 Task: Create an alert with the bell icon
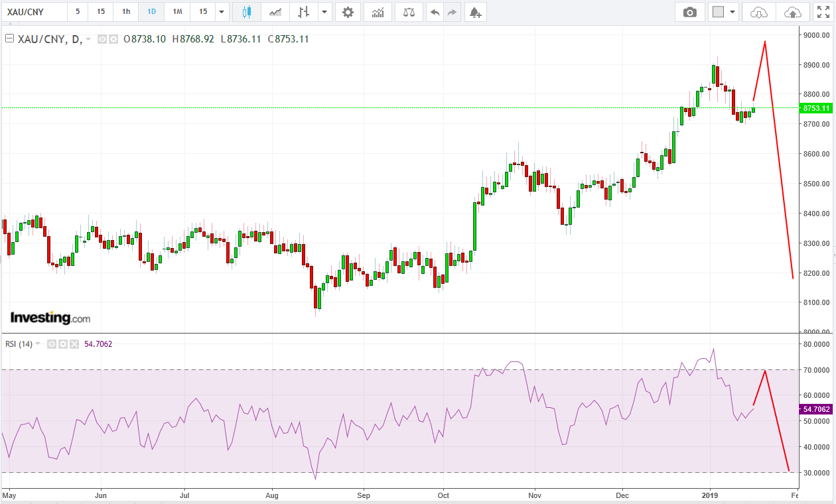pos(474,12)
